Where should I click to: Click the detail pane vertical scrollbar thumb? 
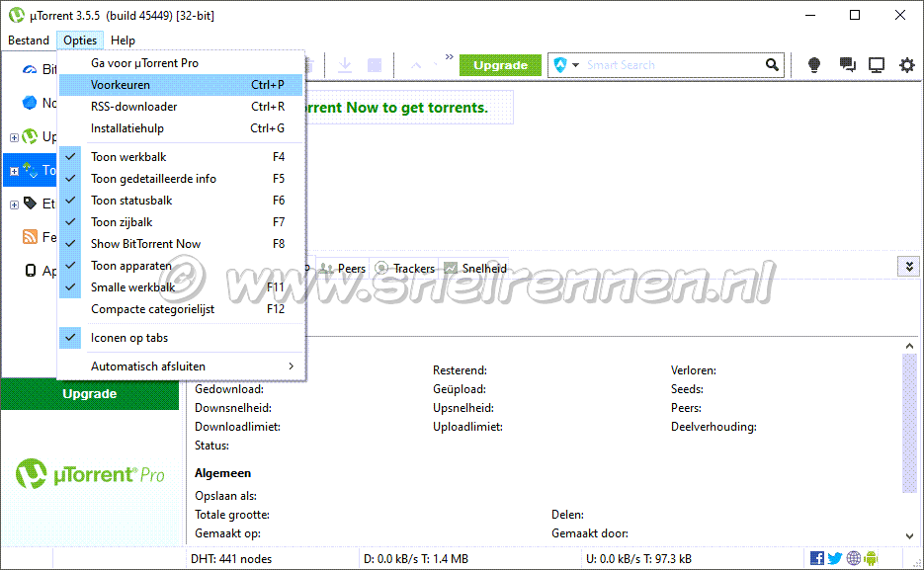point(909,424)
